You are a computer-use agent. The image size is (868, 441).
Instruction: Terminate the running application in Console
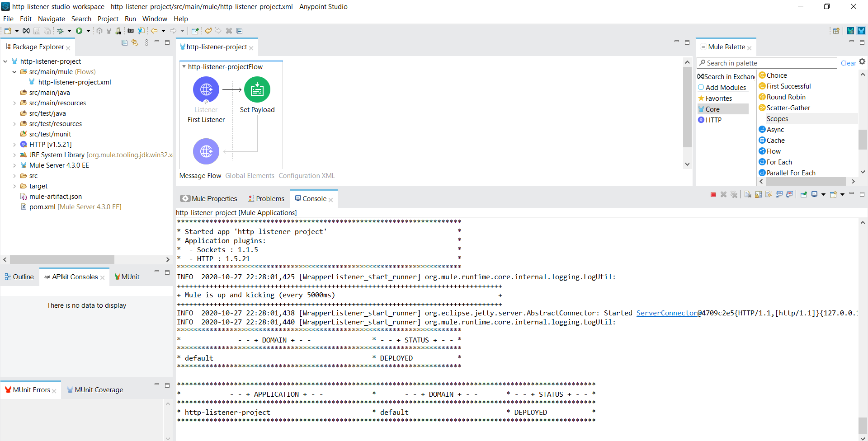713,194
